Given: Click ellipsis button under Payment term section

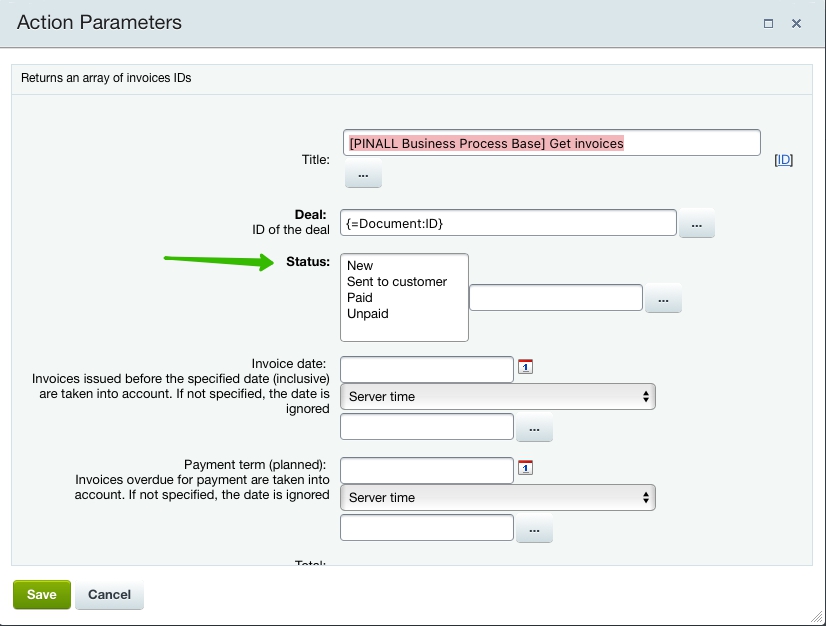Looking at the screenshot, I should pyautogui.click(x=534, y=529).
